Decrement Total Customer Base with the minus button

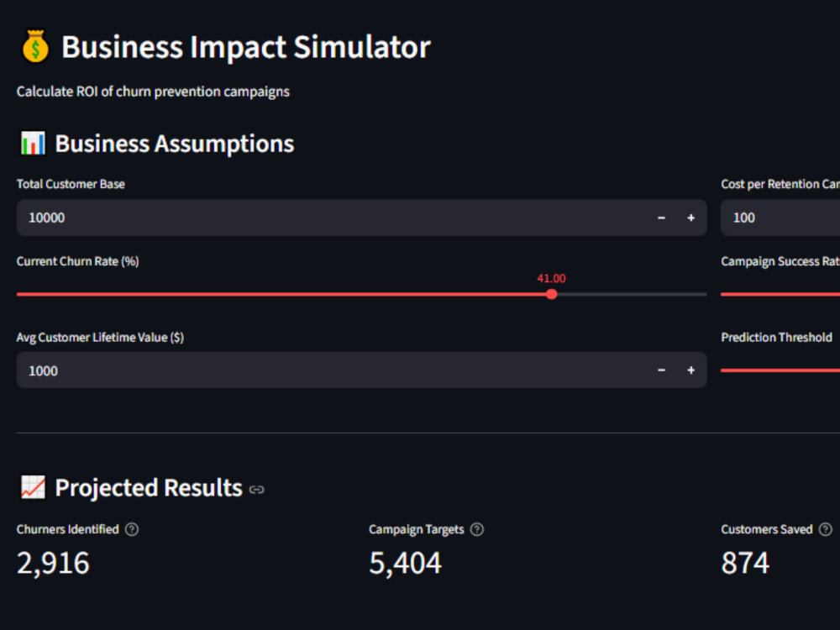661,218
